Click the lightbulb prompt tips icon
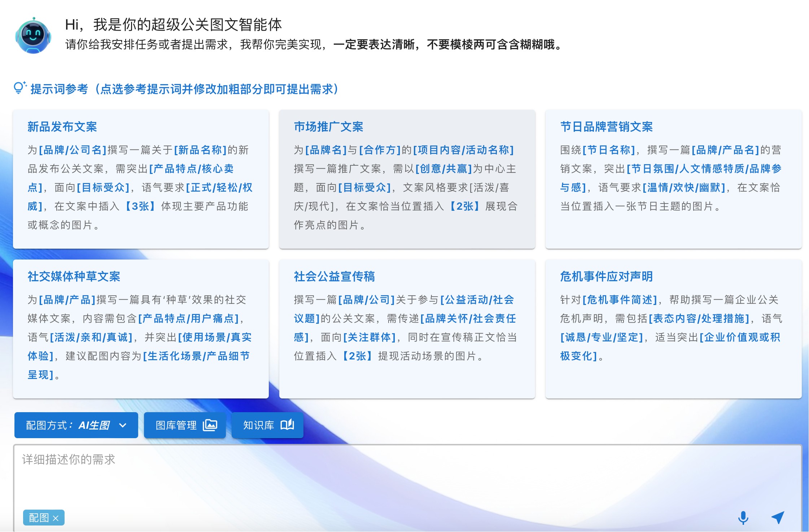Image resolution: width=809 pixels, height=532 pixels. 20,88
